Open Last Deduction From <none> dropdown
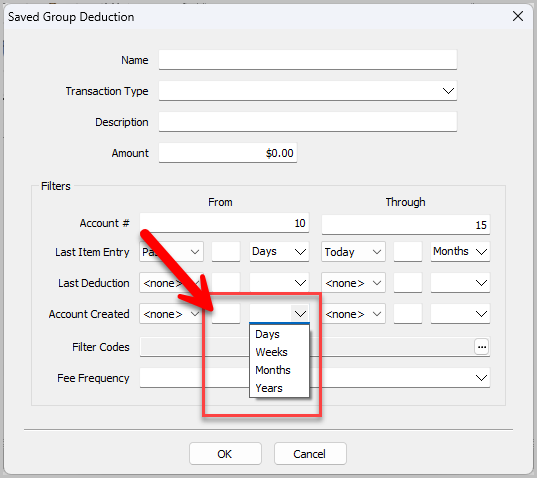Screen dimensions: 537x478 click(171, 283)
